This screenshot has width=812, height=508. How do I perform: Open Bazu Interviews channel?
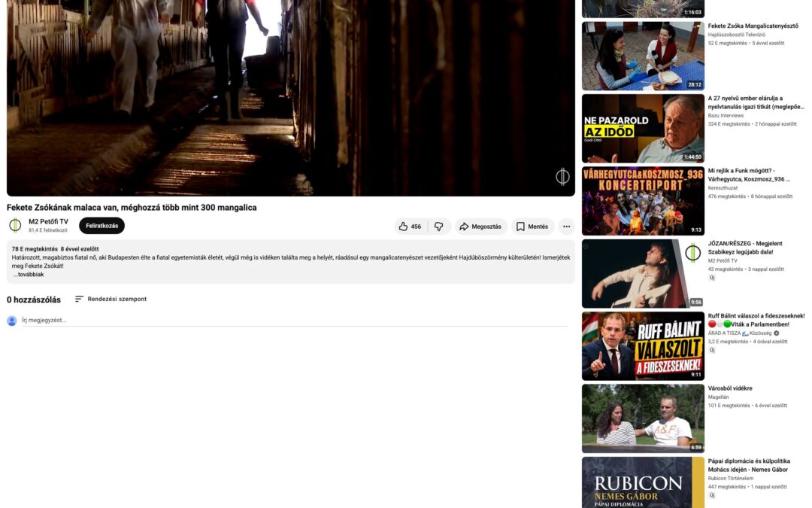pyautogui.click(x=726, y=116)
